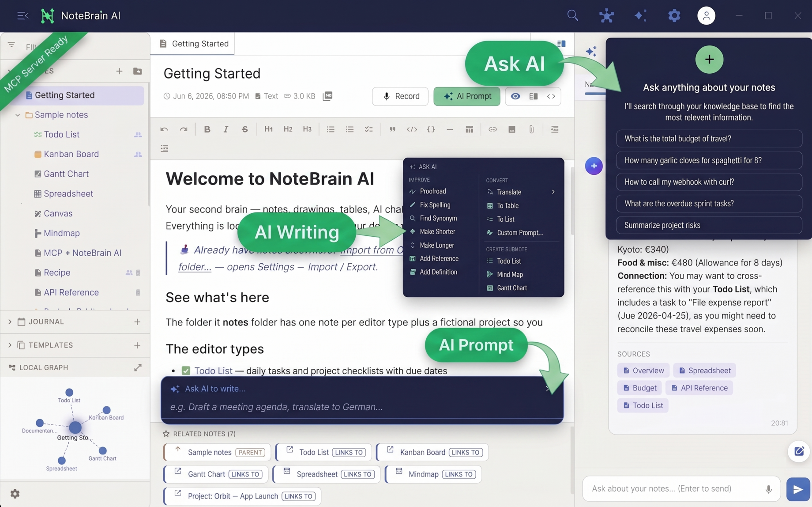Switch to preview mode with eye icon
Screen dimensions: 812x507
click(515, 96)
